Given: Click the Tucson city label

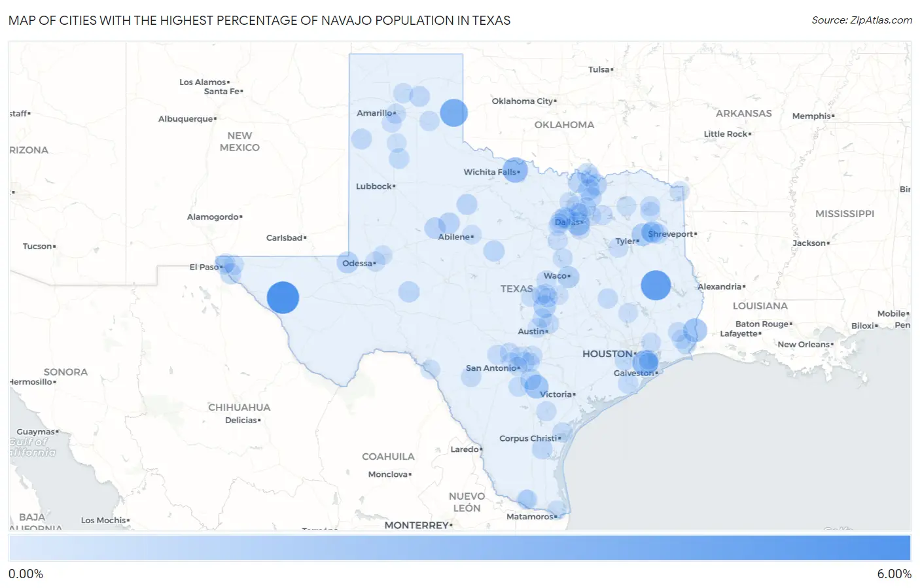Looking at the screenshot, I should pos(39,247).
